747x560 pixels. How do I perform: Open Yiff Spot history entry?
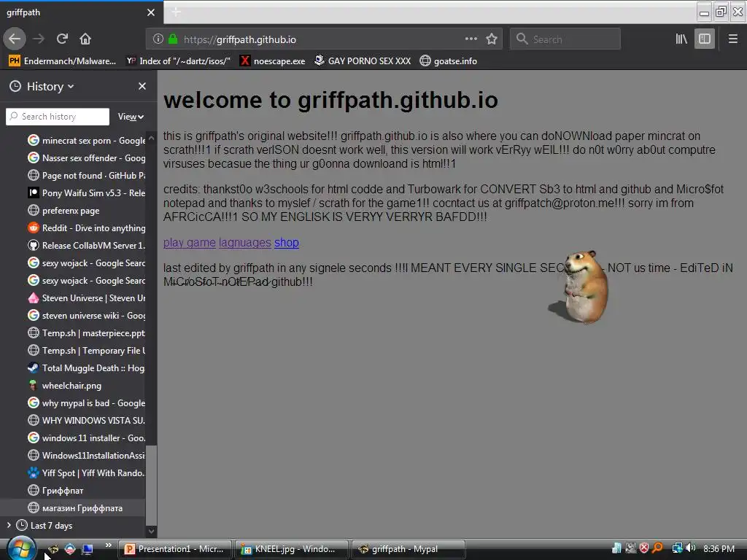point(86,472)
